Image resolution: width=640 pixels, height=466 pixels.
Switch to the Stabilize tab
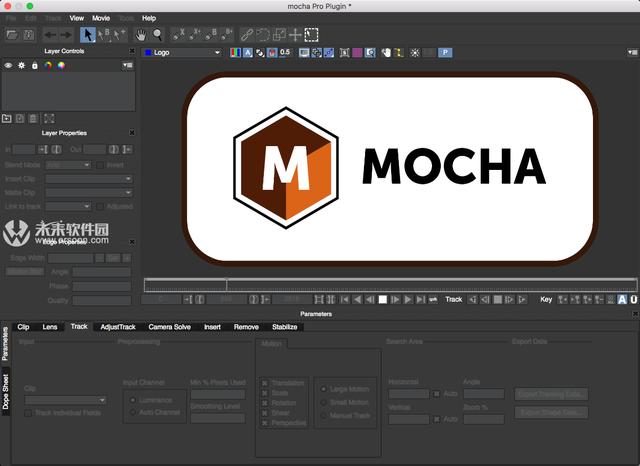point(284,327)
